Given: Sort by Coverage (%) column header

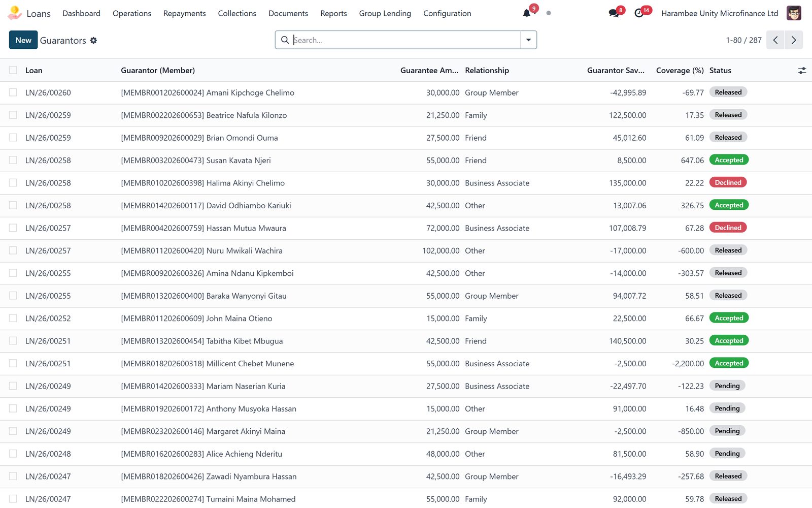Looking at the screenshot, I should pyautogui.click(x=680, y=71).
